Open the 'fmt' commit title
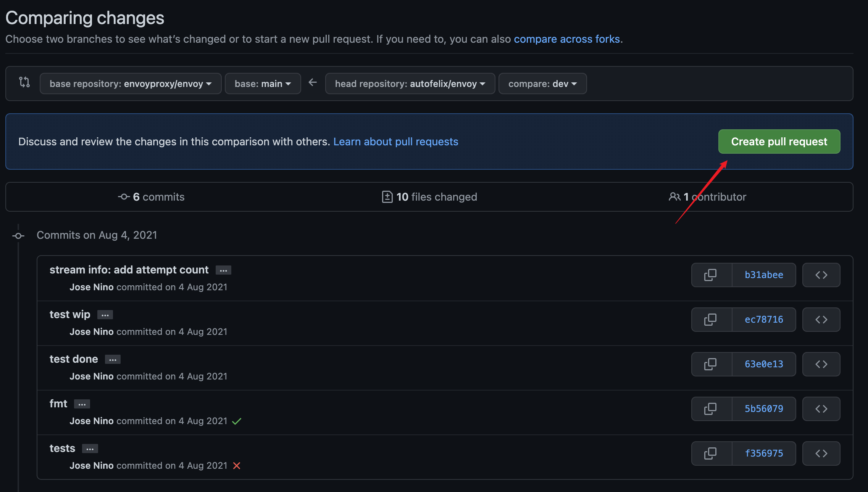 (58, 404)
